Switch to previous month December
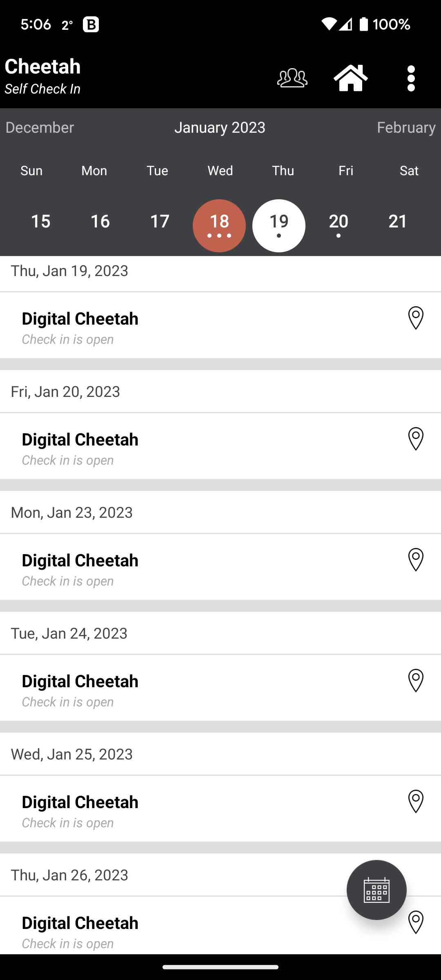441x980 pixels. point(40,127)
